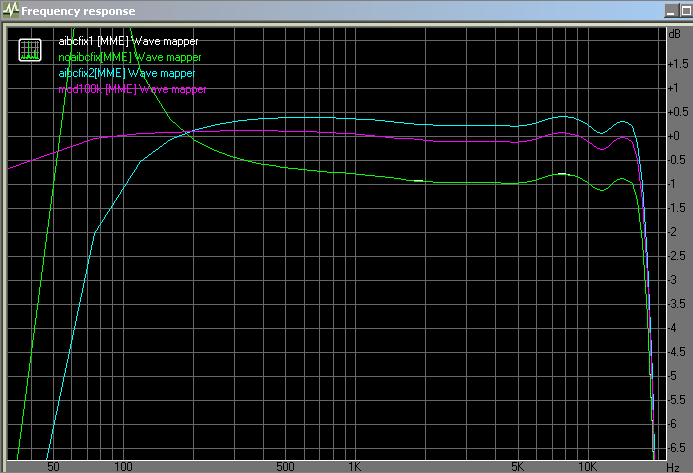Viewport: 693px width, 473px height.
Task: Minimize the Frequency response window
Action: pyautogui.click(x=671, y=11)
